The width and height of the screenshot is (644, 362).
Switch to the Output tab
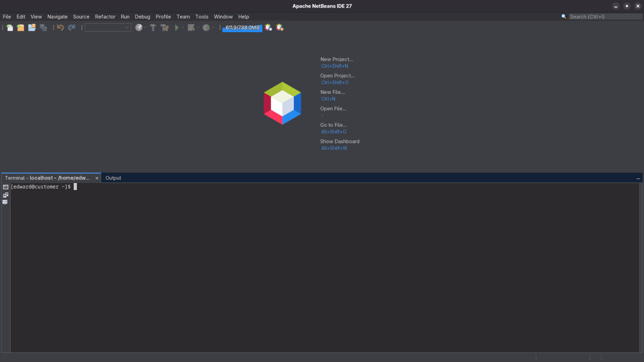113,177
